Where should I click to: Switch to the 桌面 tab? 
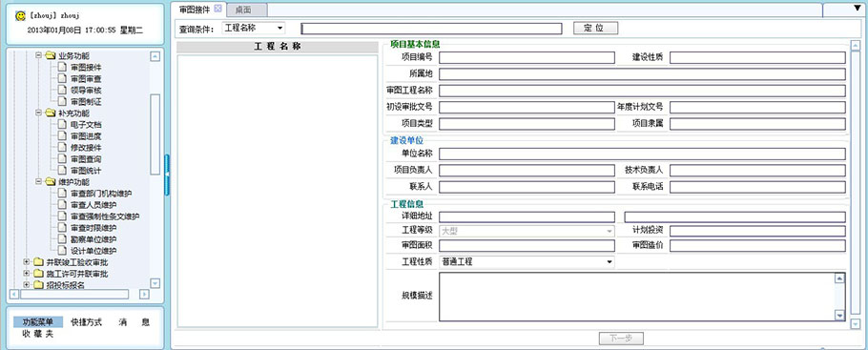point(243,10)
